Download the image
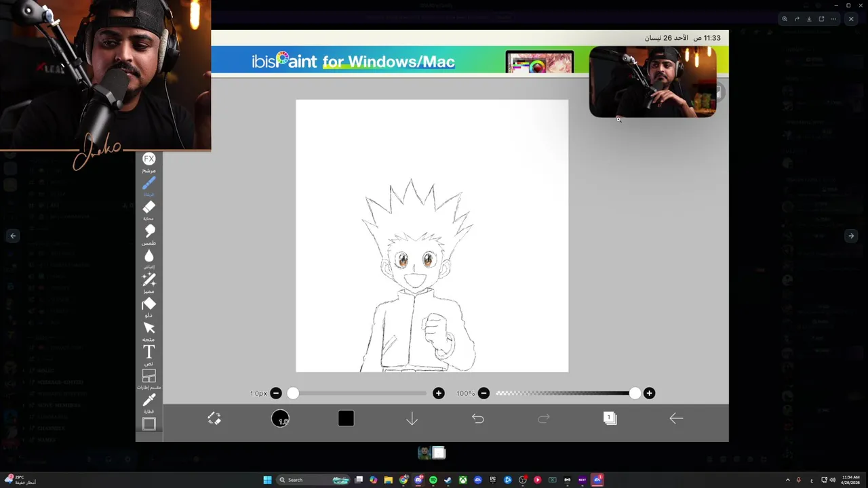The width and height of the screenshot is (868, 488). point(809,19)
